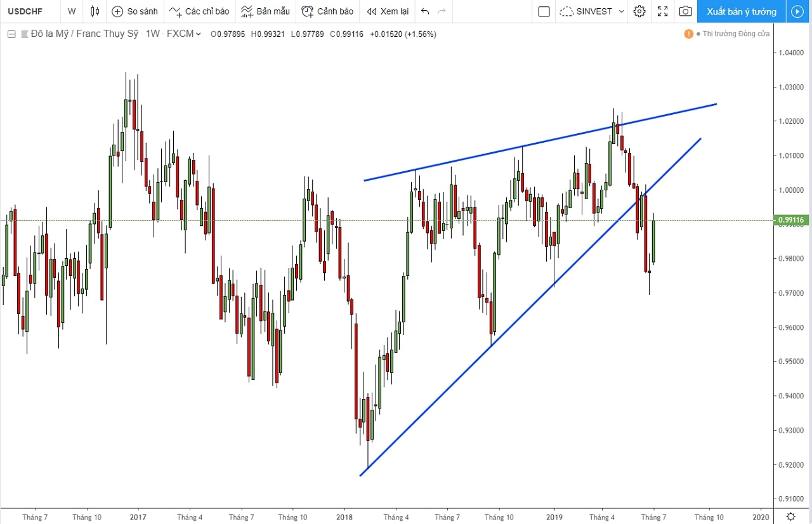Click the Đô la Mỹ / Franc Thụy Sỹ title
Viewport: 812px width, 524px height.
point(84,34)
